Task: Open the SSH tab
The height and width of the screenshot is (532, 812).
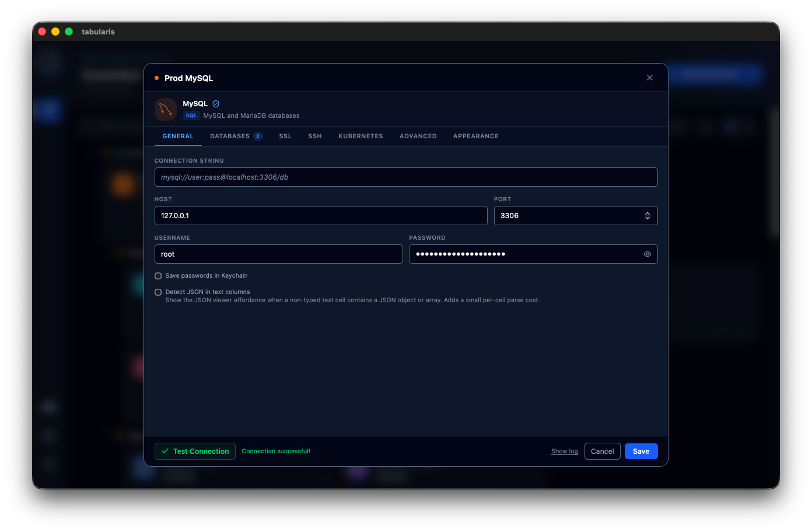Action: (x=315, y=136)
